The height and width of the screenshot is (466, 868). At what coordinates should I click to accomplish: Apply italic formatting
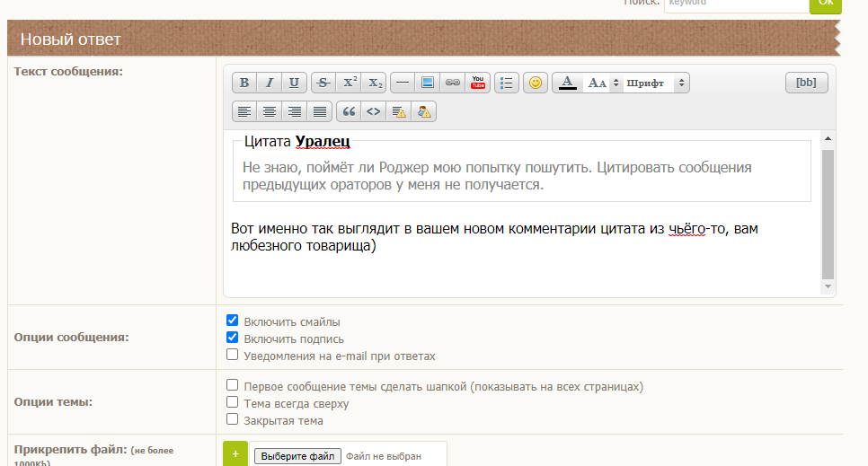[x=269, y=83]
